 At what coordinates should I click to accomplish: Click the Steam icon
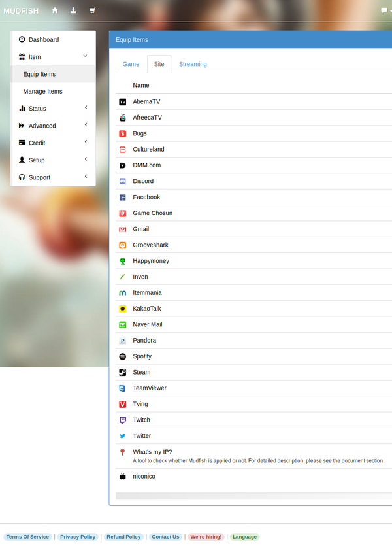coord(122,373)
